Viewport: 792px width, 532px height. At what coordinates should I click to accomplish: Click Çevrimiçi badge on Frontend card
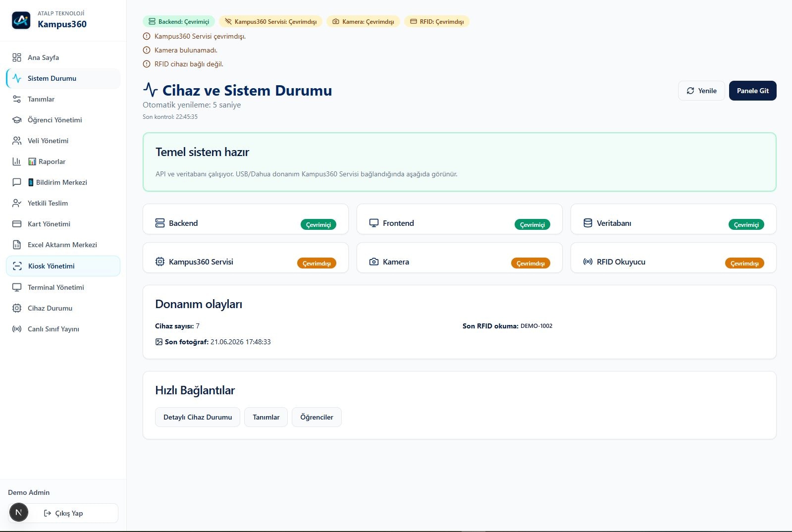click(x=532, y=224)
